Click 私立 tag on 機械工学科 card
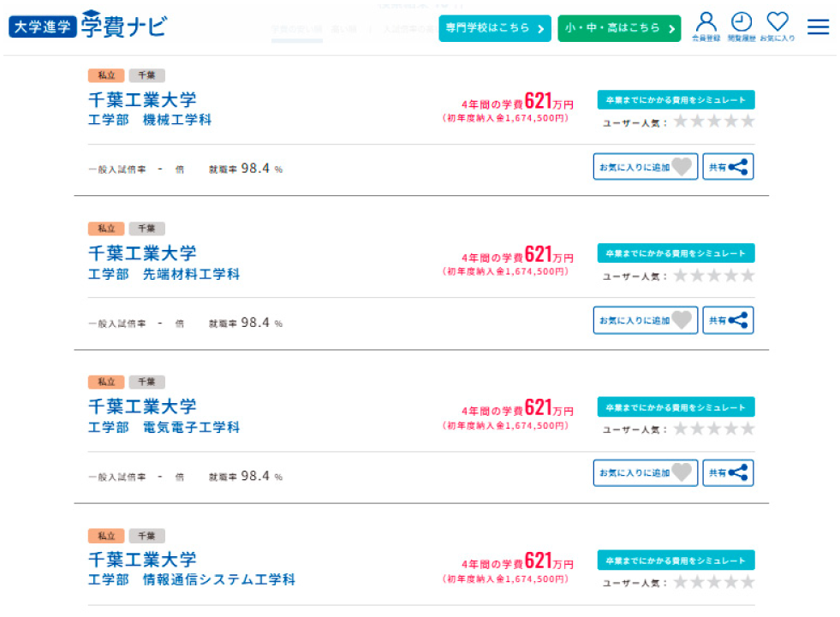Viewport: 840px width, 617px height. point(106,75)
